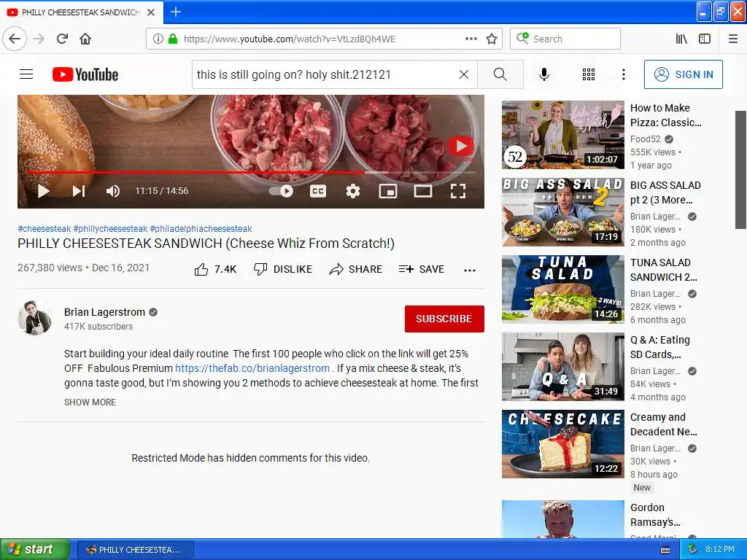The width and height of the screenshot is (747, 560).
Task: Toggle closed captions CC button
Action: (x=318, y=191)
